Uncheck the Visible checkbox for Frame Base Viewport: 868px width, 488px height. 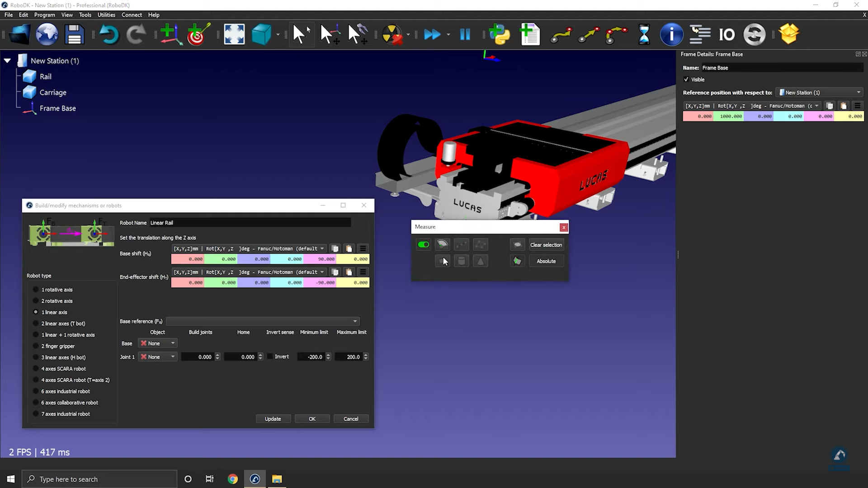[x=686, y=80]
